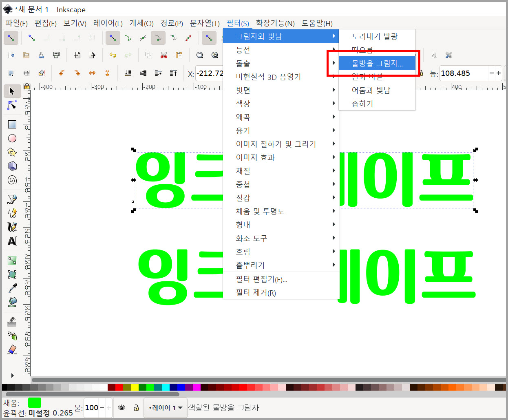This screenshot has height=420, width=508.
Task: Select the Calligraphy tool
Action: pos(12,227)
